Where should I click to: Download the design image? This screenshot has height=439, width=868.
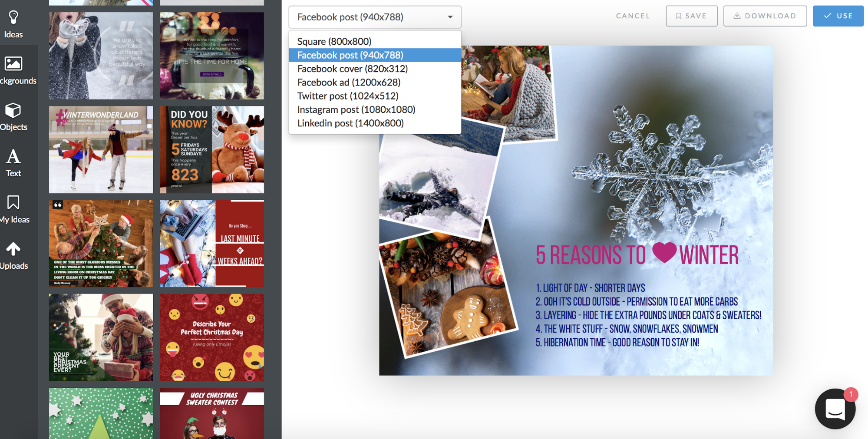(765, 16)
